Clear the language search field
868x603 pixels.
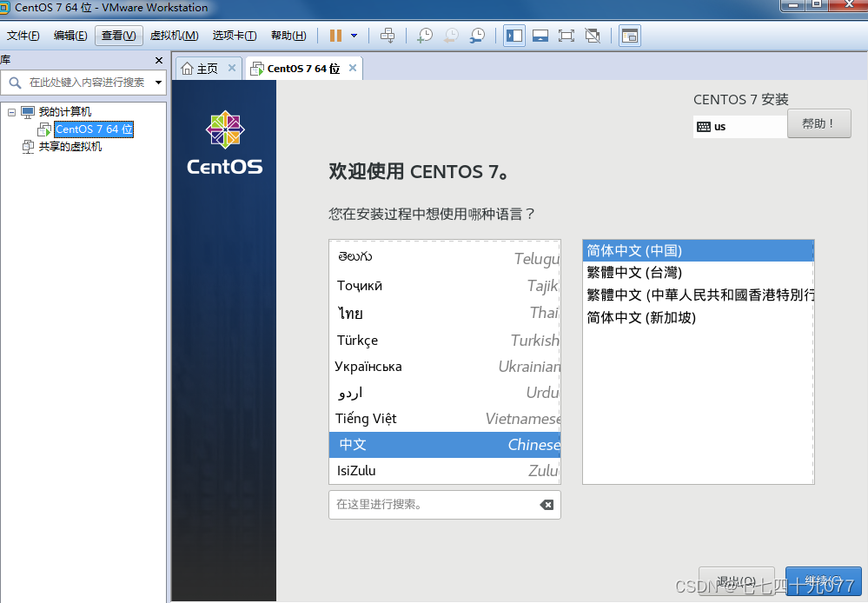(547, 505)
